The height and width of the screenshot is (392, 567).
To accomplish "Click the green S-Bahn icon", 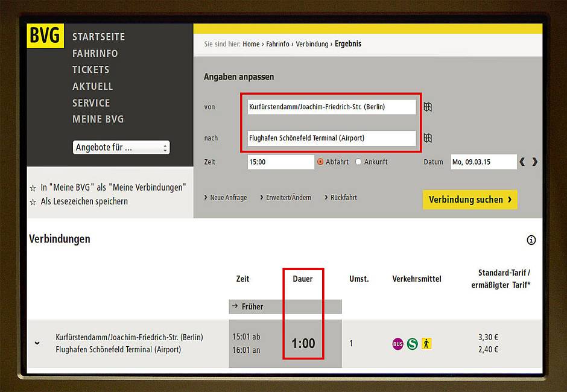I will click(x=412, y=344).
